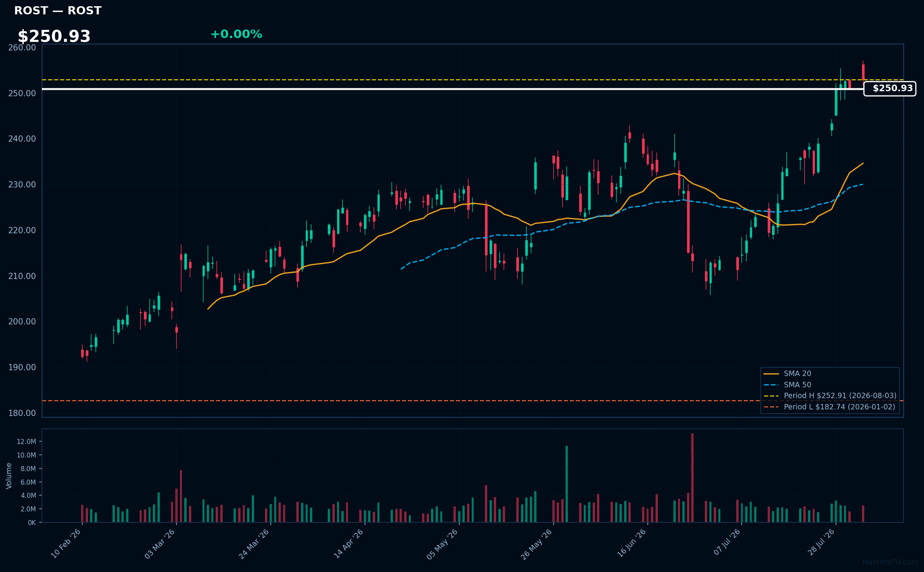Click the orange SMA 20 legend line sample
The width and height of the screenshot is (924, 572).
tap(771, 374)
